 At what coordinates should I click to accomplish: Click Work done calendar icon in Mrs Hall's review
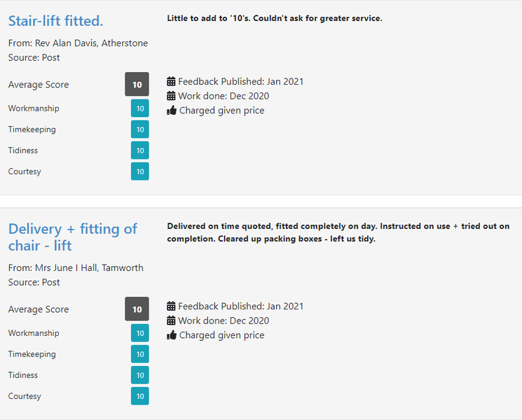[x=171, y=321]
